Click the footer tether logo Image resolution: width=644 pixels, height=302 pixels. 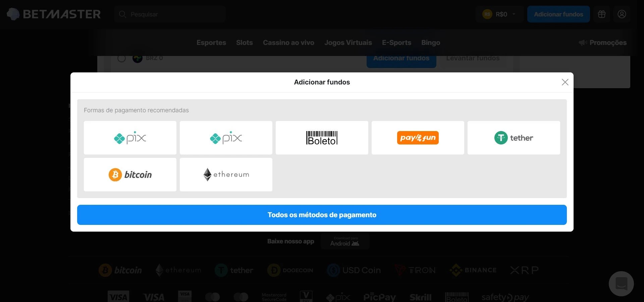(234, 270)
